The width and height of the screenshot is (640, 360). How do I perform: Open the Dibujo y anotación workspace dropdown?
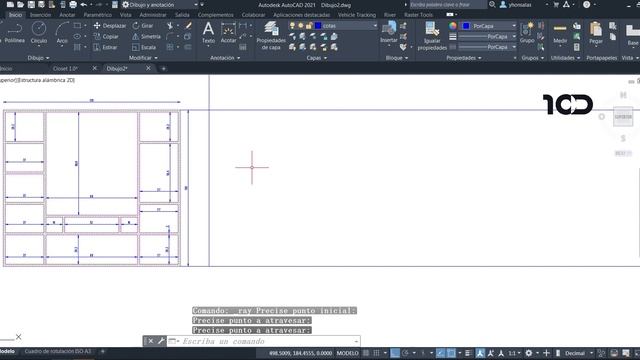(x=160, y=4)
